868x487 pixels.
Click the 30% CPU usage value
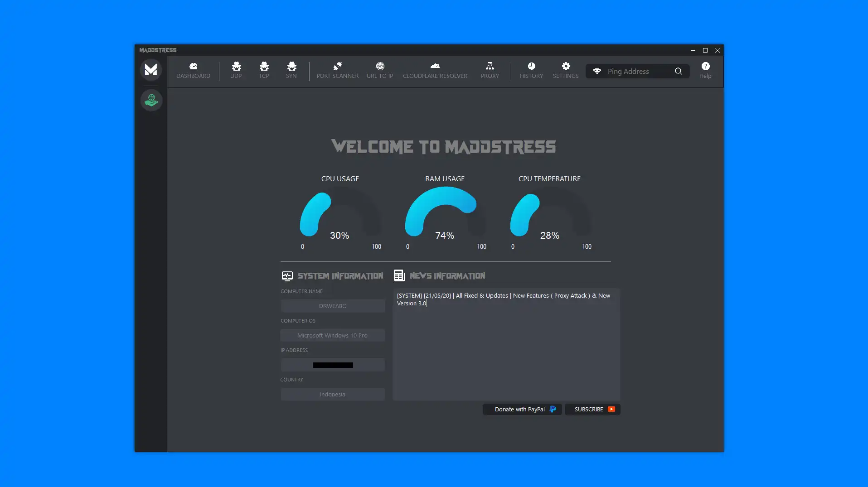click(339, 236)
